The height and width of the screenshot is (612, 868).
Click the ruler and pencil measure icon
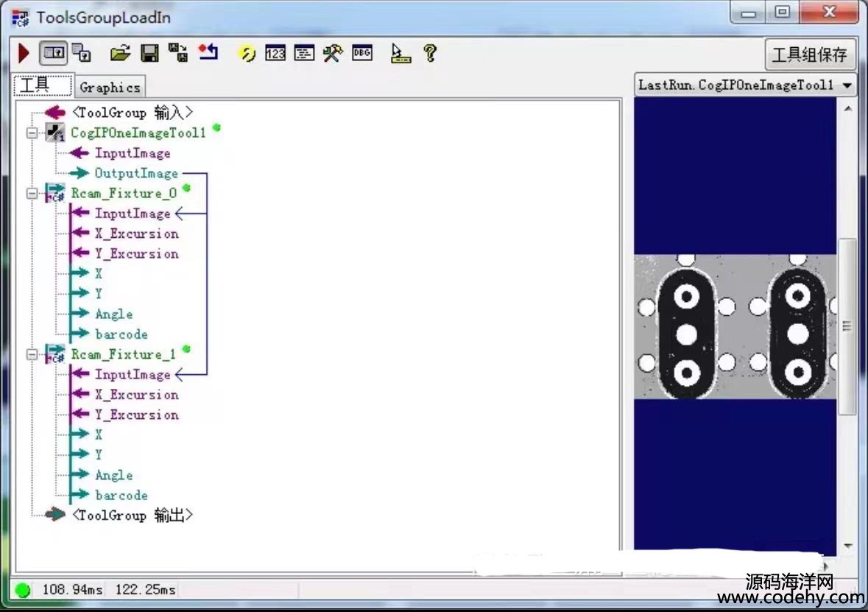(401, 53)
